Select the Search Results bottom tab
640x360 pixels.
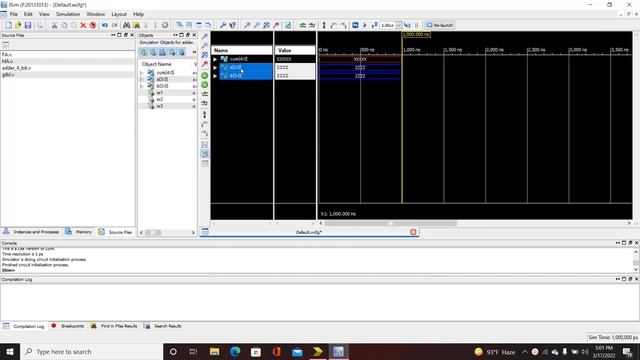pyautogui.click(x=162, y=326)
